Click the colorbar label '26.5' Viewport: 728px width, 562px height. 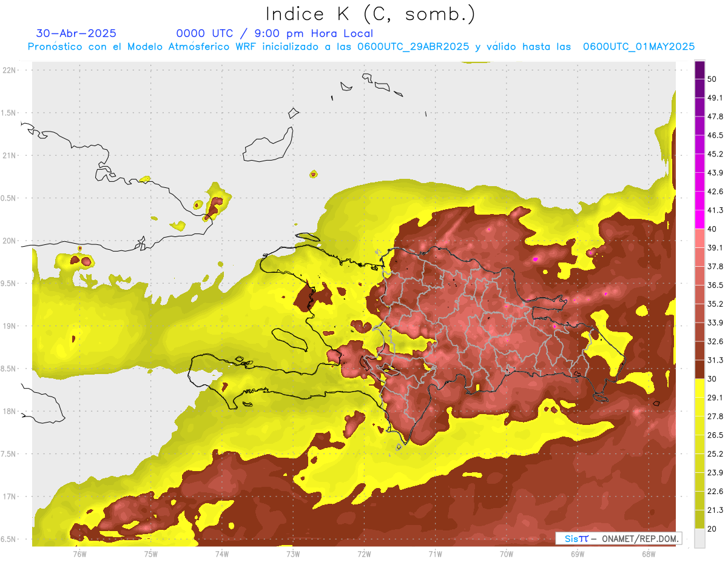click(715, 435)
